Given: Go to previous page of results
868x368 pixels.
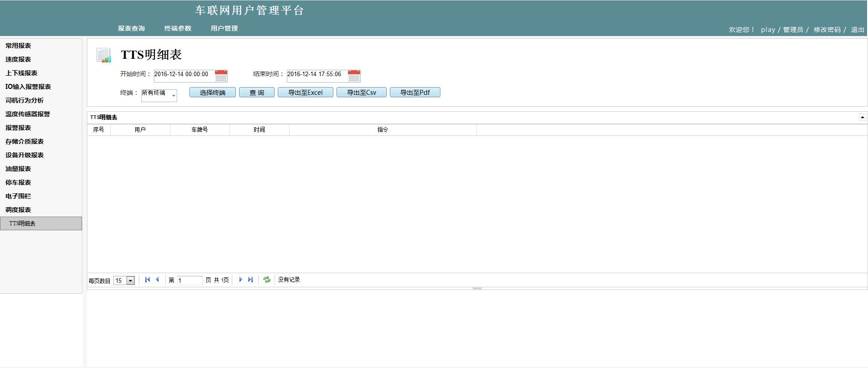Looking at the screenshot, I should tap(158, 280).
